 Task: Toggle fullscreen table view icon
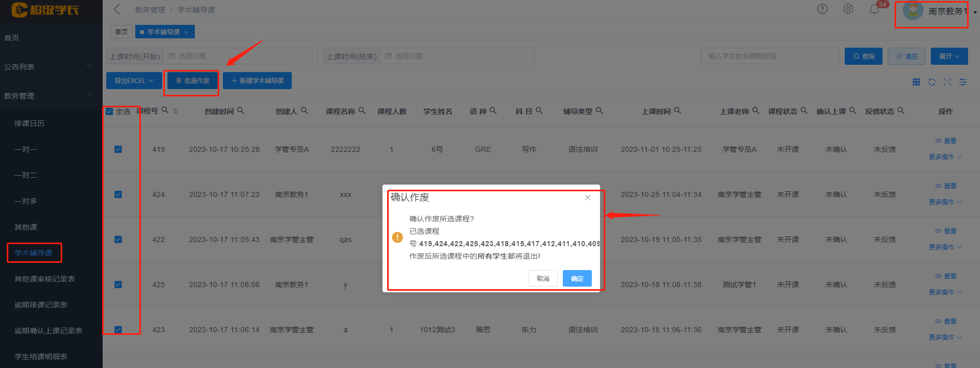click(x=947, y=82)
